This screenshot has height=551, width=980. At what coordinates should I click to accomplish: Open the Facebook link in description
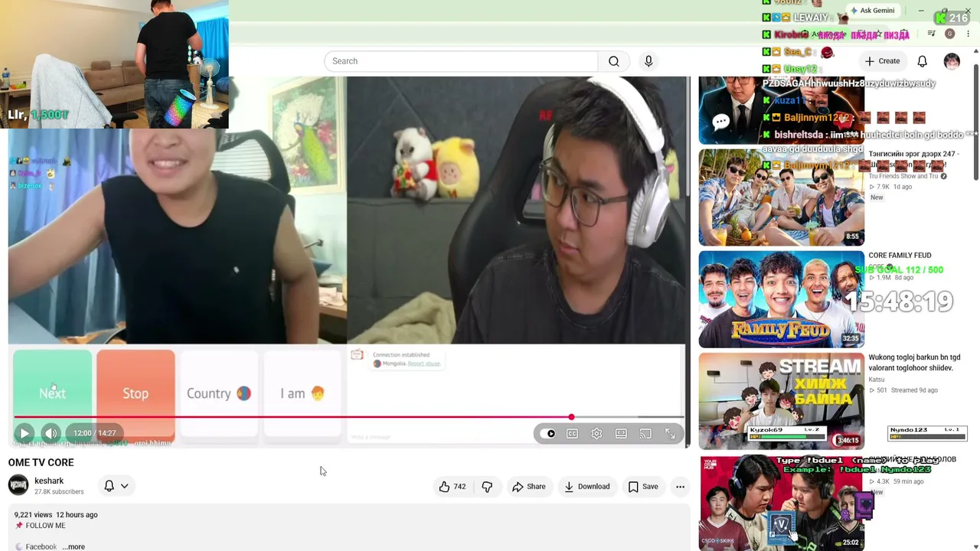pyautogui.click(x=41, y=547)
